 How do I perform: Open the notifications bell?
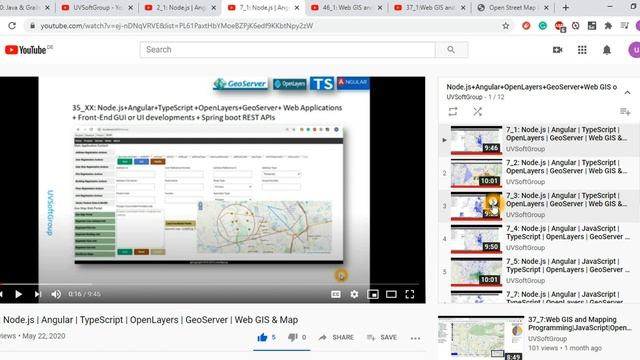(607, 50)
